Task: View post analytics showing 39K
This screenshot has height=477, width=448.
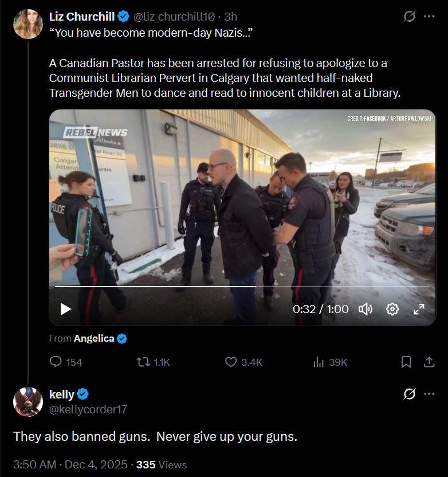Action: (x=319, y=362)
